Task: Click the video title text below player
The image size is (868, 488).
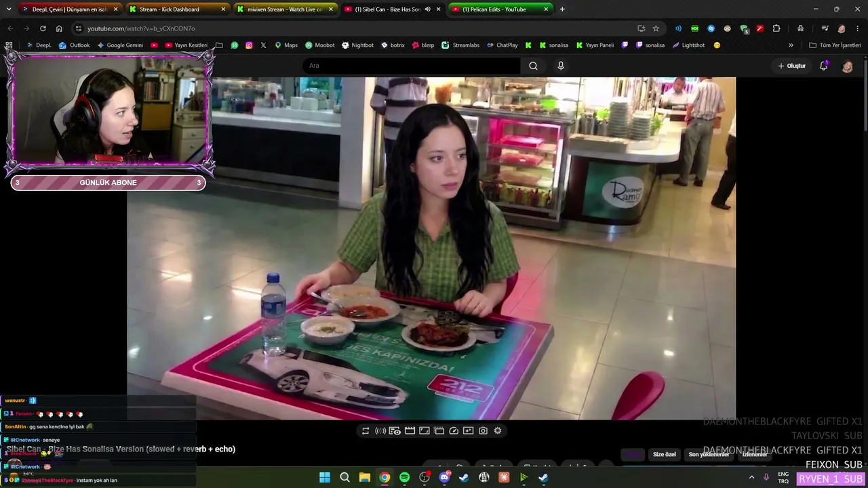Action: (x=121, y=449)
